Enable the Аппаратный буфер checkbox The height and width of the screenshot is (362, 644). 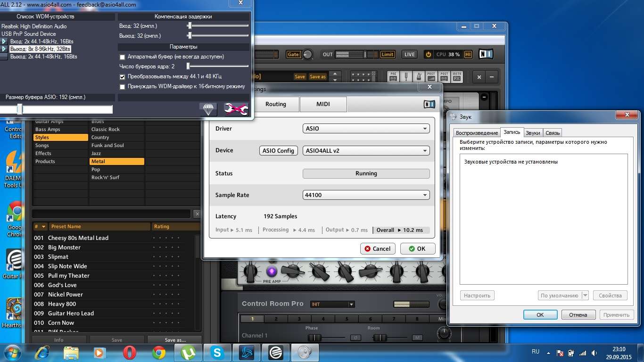pos(123,57)
